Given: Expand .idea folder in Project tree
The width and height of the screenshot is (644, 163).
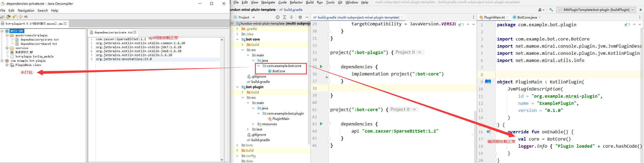Looking at the screenshot, I should pos(237,34).
